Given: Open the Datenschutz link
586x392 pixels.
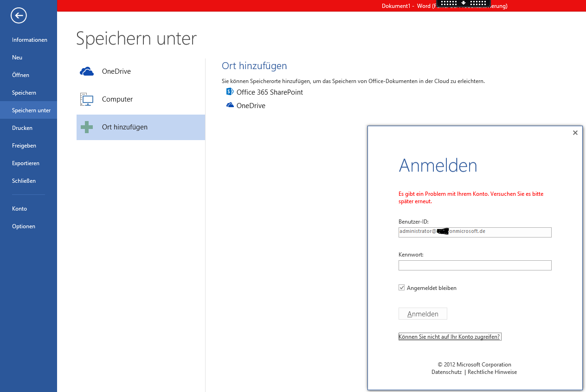Looking at the screenshot, I should (x=446, y=372).
